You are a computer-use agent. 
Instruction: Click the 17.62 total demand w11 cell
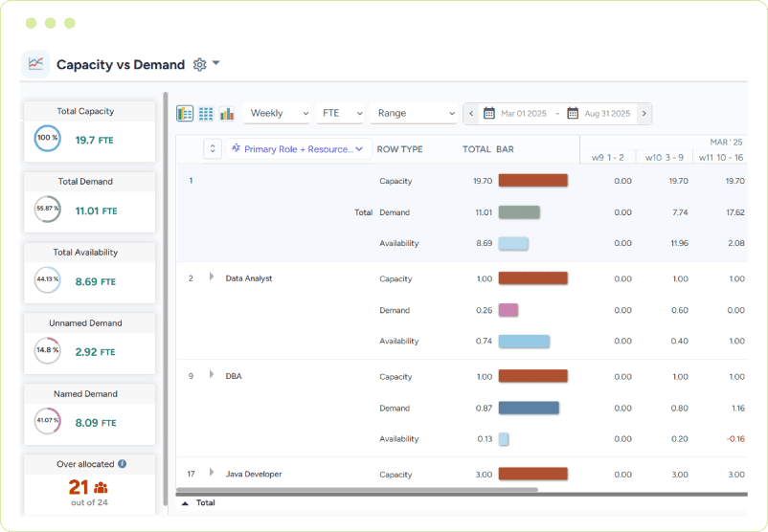735,212
